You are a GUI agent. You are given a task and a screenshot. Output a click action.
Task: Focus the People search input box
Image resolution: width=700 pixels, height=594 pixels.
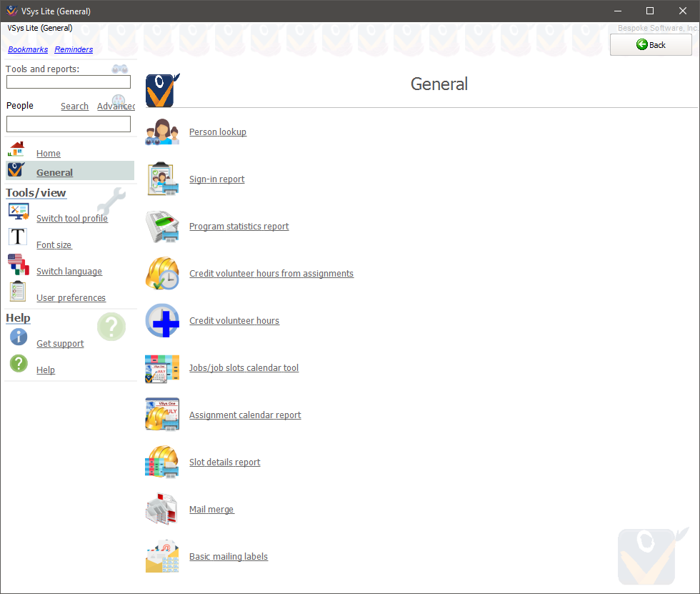pyautogui.click(x=69, y=124)
